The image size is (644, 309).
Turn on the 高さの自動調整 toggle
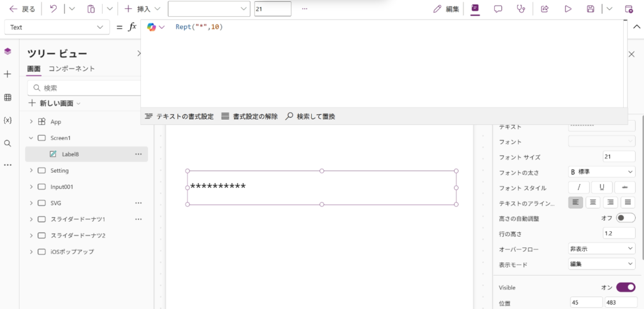tap(625, 218)
